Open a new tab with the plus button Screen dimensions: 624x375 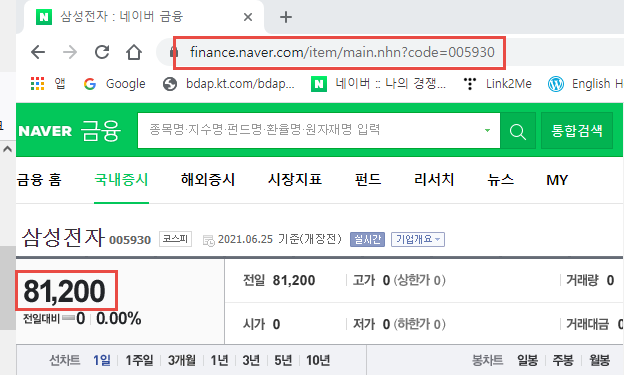pos(286,17)
